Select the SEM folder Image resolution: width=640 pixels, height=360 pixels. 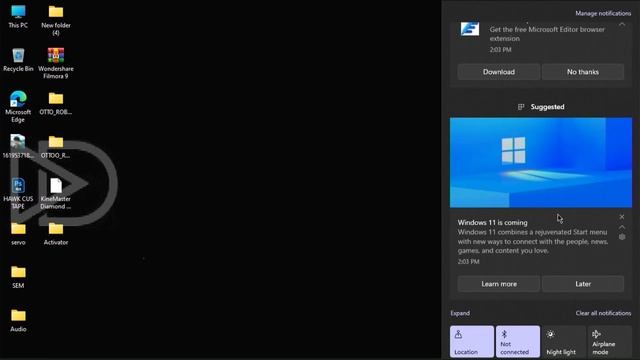point(18,277)
